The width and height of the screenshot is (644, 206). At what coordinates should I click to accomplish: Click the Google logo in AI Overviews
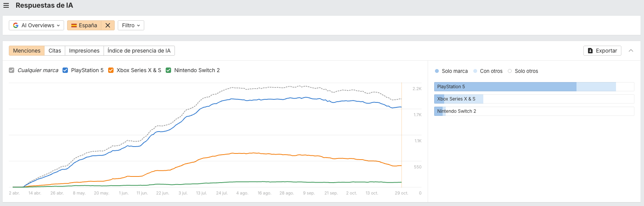pyautogui.click(x=16, y=25)
